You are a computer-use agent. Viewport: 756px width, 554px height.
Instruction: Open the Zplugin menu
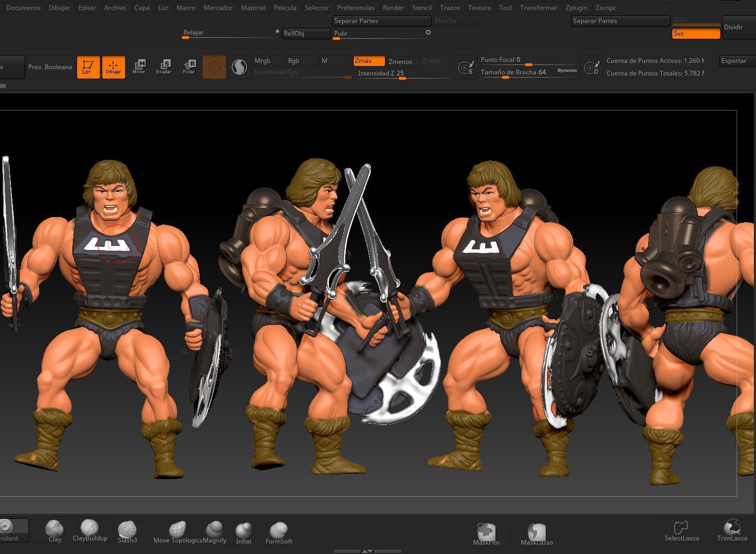point(576,8)
